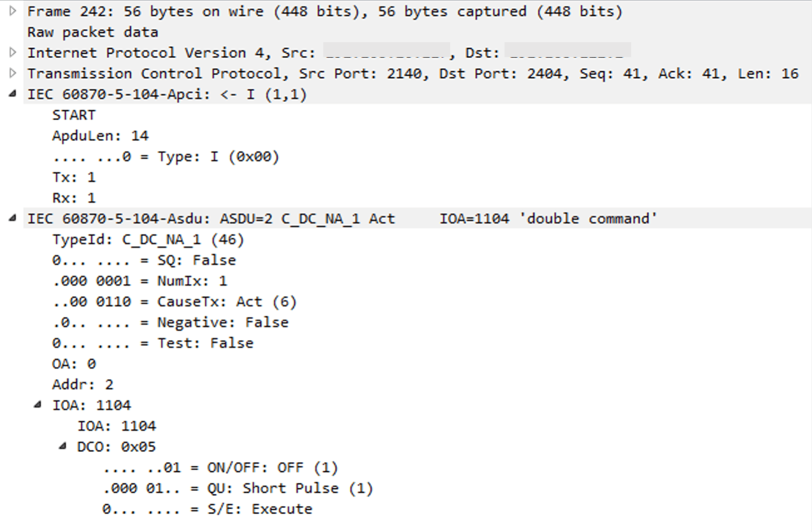The height and width of the screenshot is (532, 812).
Task: Select the ApduLen: 14 field
Action: click(100, 135)
